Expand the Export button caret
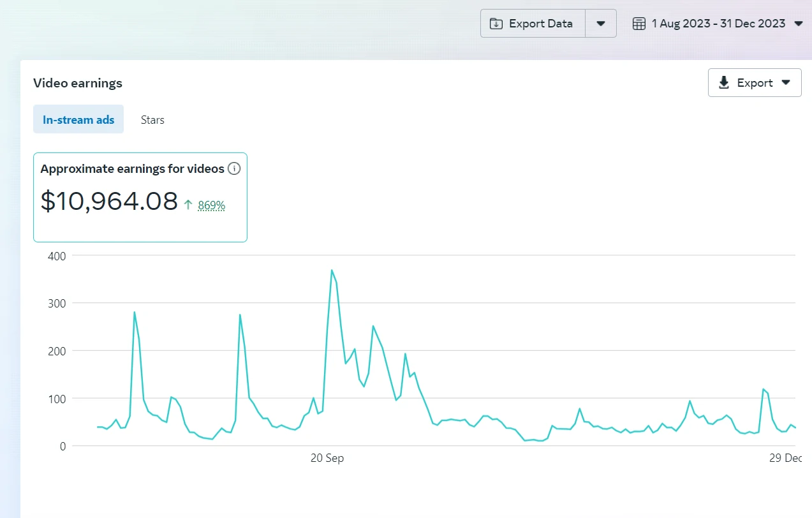Viewport: 812px width, 518px height. point(786,83)
